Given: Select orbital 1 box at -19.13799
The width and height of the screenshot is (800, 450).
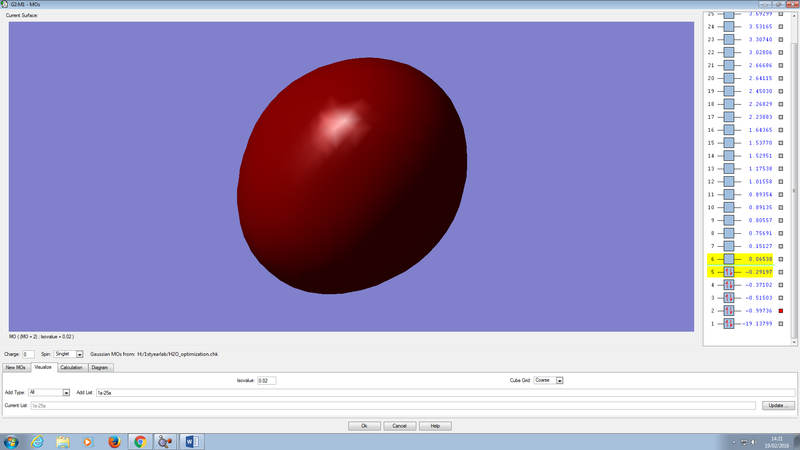Looking at the screenshot, I should coord(729,324).
